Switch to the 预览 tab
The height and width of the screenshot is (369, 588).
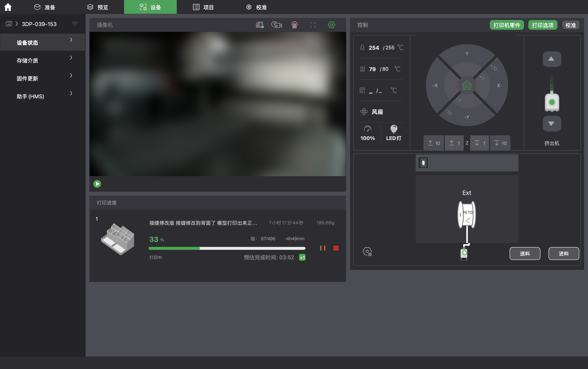tap(98, 7)
